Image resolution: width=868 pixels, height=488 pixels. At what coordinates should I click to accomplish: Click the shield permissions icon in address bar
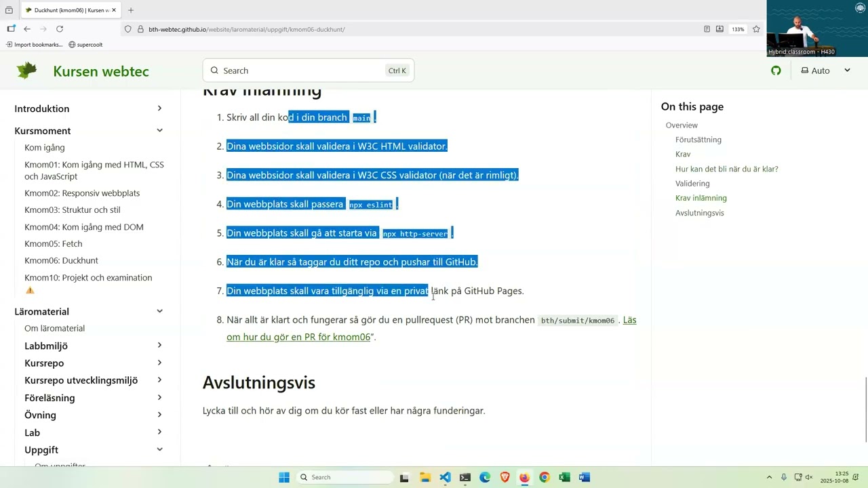pyautogui.click(x=128, y=29)
